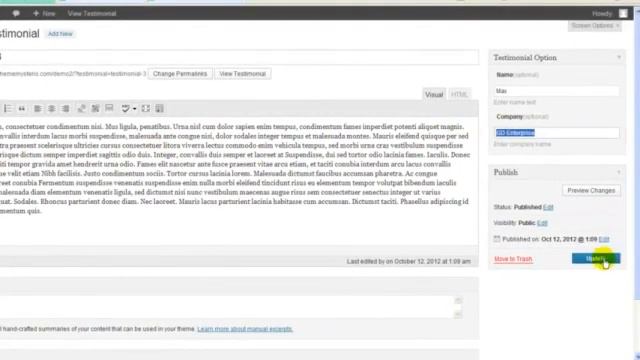Click the 'Last edited by' status text
This screenshot has height=360, width=640.
(409, 261)
